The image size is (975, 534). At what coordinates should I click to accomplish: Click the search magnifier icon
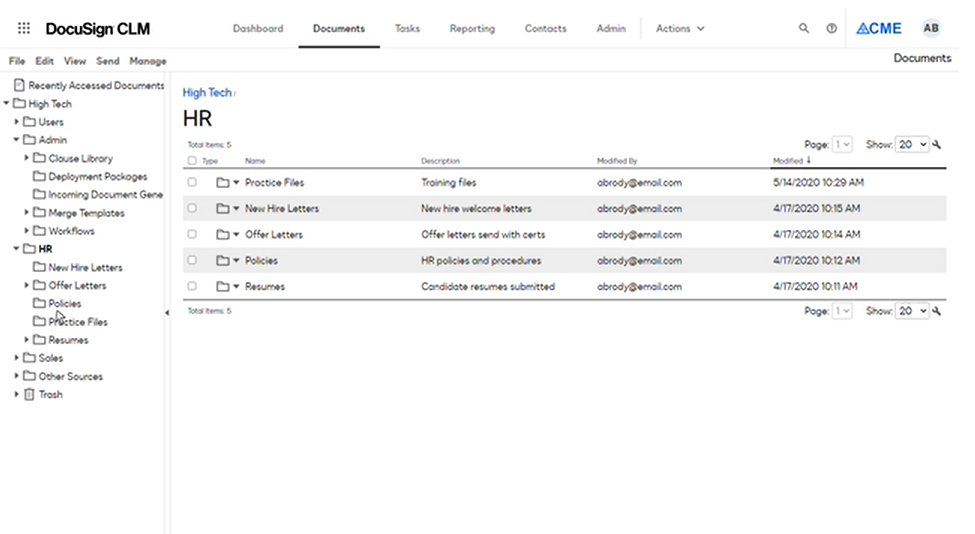pos(804,29)
